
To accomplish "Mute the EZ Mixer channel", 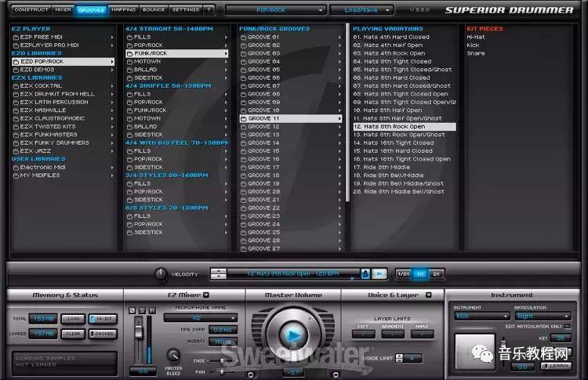I will (x=152, y=310).
